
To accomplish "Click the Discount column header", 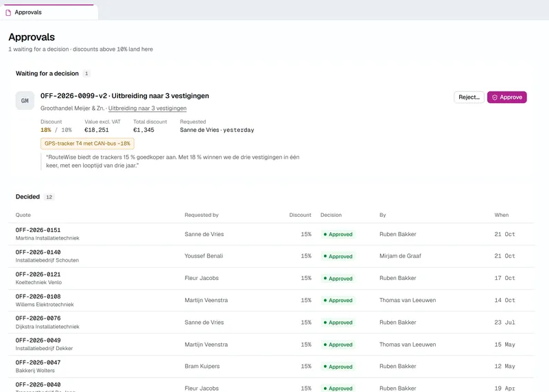I will point(300,215).
